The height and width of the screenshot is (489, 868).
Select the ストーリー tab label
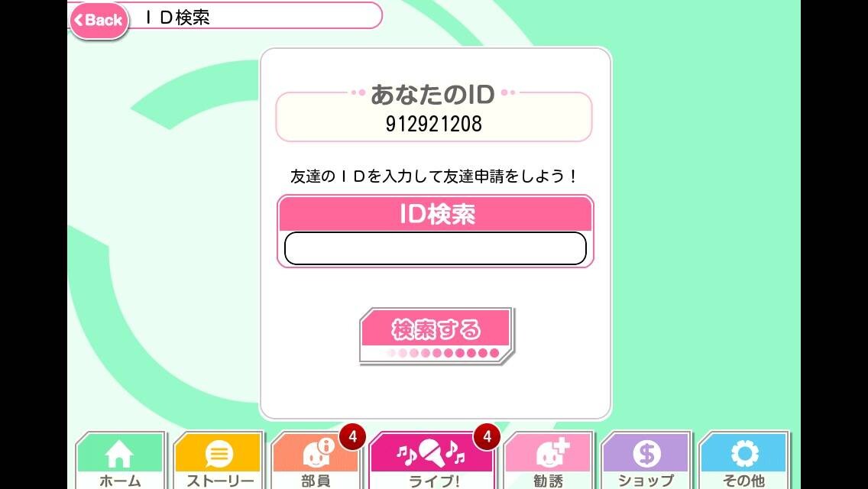[220, 480]
